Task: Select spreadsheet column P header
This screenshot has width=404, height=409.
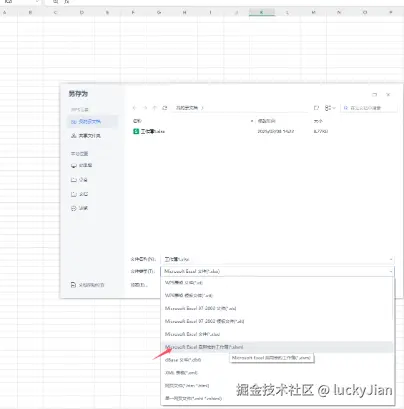Action: point(391,13)
